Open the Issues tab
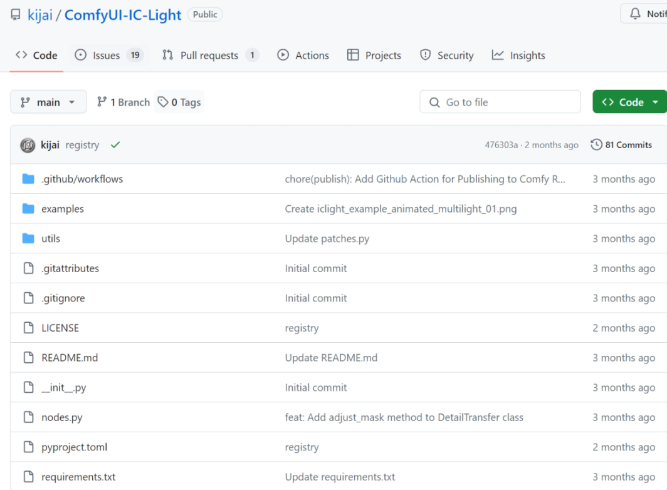Image resolution: width=667 pixels, height=490 pixels. (x=109, y=55)
